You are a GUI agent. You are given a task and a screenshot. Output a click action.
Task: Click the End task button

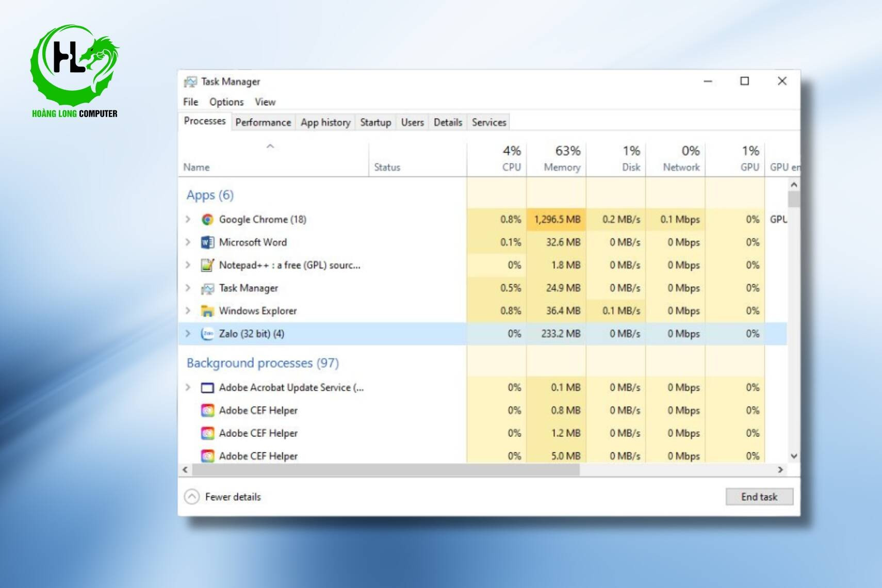click(759, 497)
